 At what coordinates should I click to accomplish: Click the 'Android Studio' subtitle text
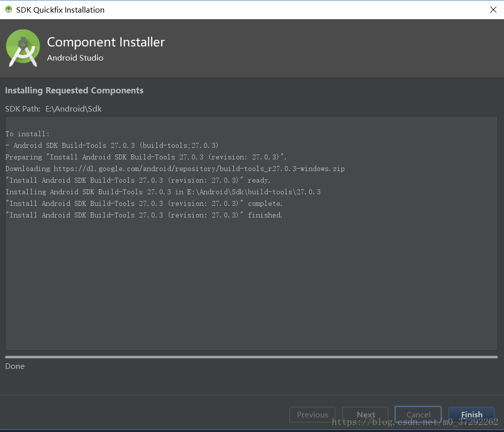click(x=75, y=58)
